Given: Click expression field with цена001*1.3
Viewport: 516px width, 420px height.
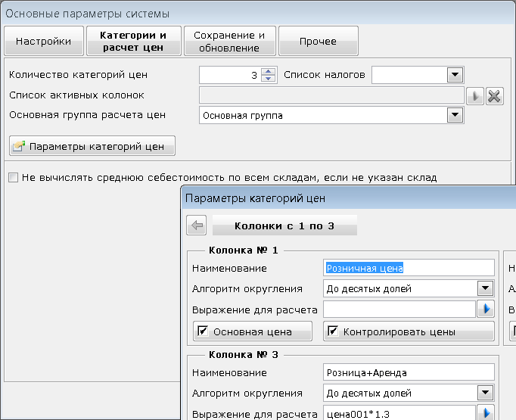Looking at the screenshot, I should coord(399,413).
